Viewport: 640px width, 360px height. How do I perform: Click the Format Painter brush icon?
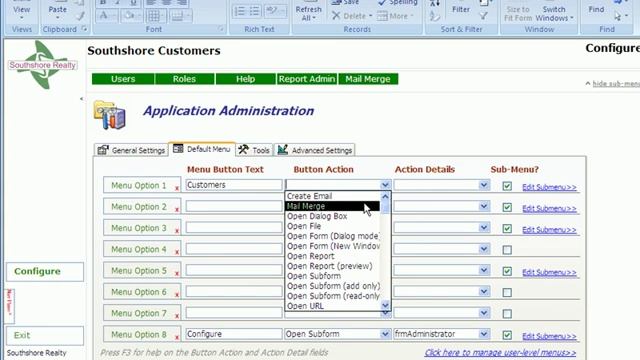click(80, 16)
